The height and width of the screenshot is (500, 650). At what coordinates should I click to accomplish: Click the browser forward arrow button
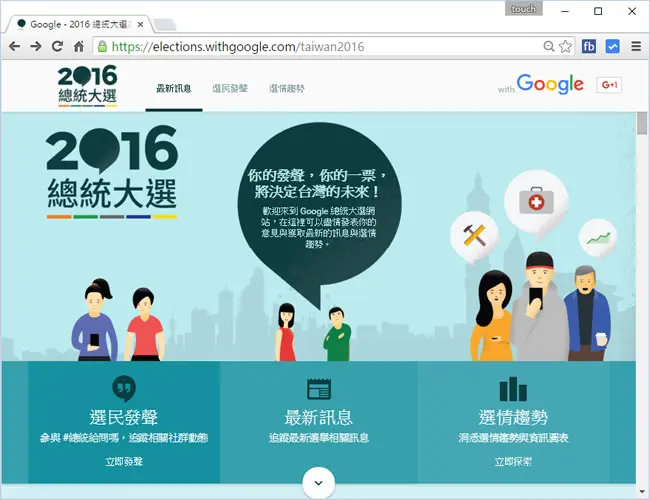[36, 46]
